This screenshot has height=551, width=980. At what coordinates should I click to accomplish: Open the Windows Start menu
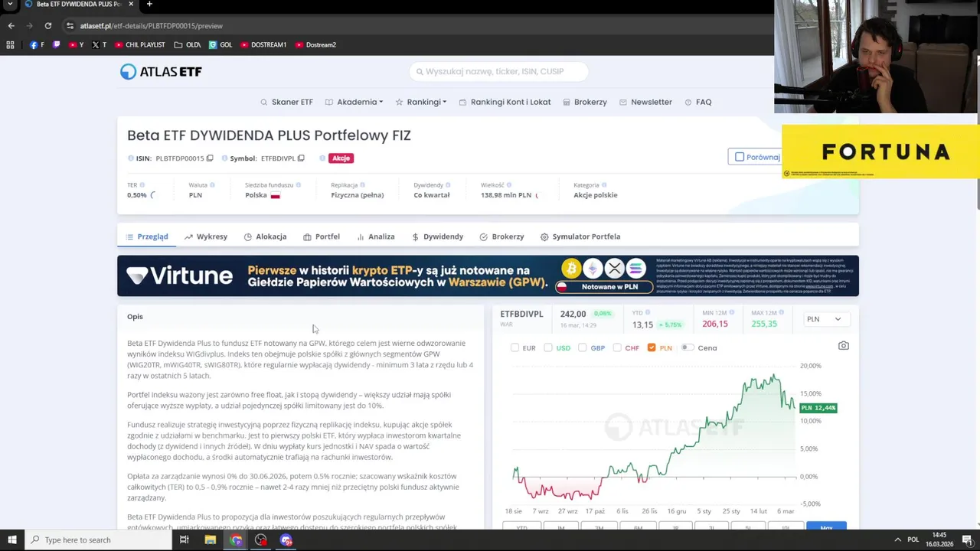[11, 540]
